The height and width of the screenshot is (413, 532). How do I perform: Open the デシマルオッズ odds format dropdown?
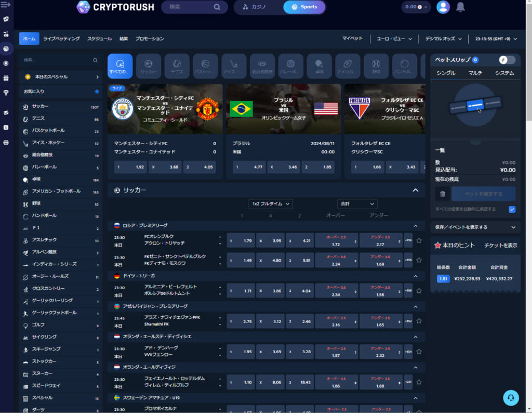tap(444, 38)
